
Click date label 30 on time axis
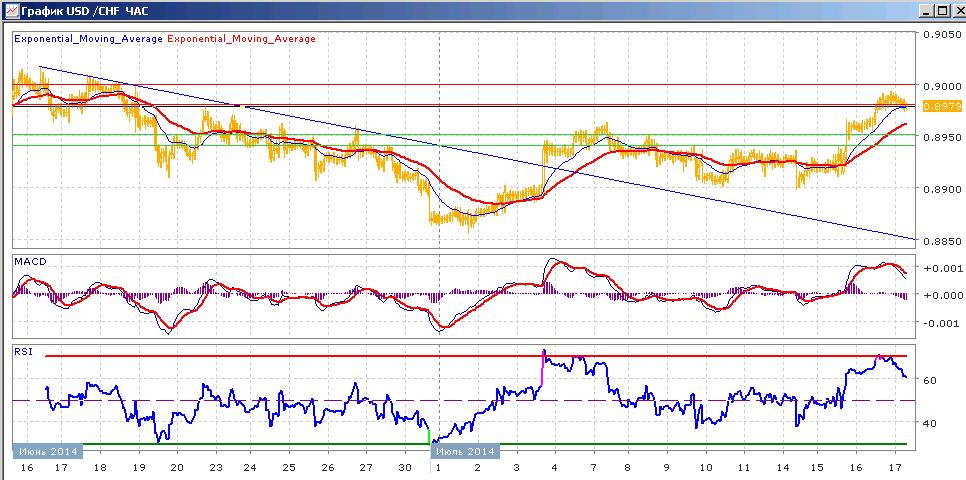point(404,467)
